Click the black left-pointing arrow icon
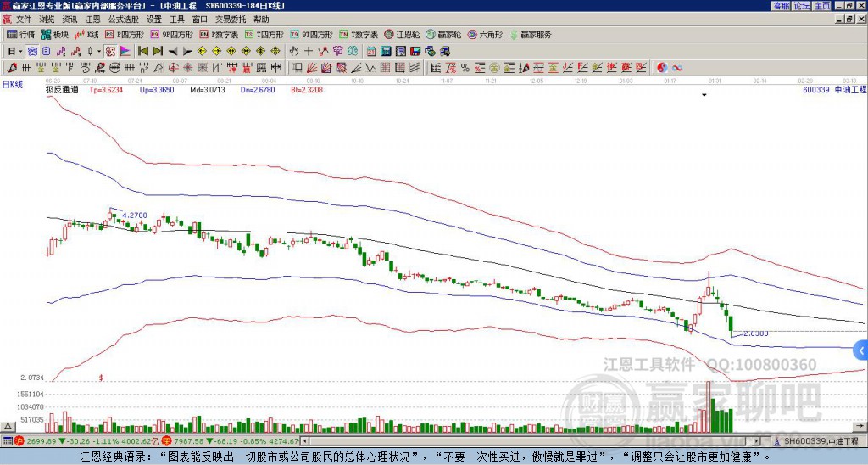The height and width of the screenshot is (465, 868). coord(173,52)
